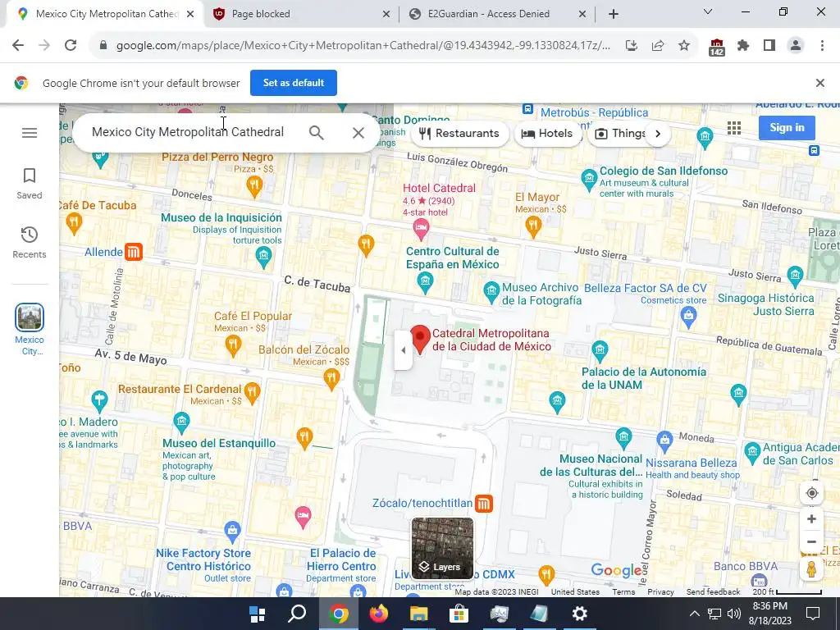Zoom in on the map
This screenshot has width=840, height=630.
coord(811,518)
